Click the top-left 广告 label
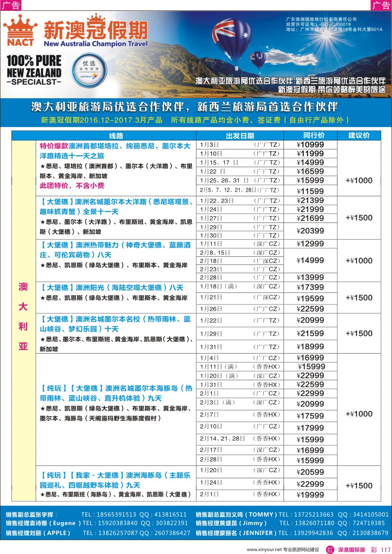392x554 pixels. (x=11, y=5)
